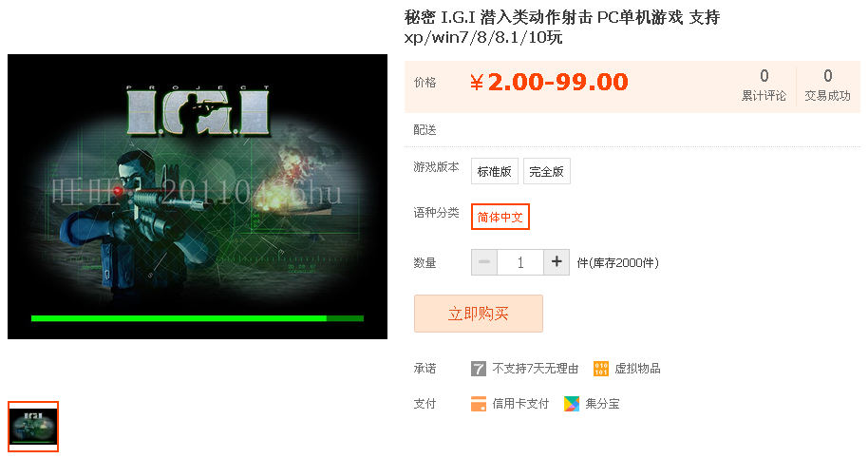Open the main I.G.I product image
Screen dimensions: 868x458
coord(198,197)
